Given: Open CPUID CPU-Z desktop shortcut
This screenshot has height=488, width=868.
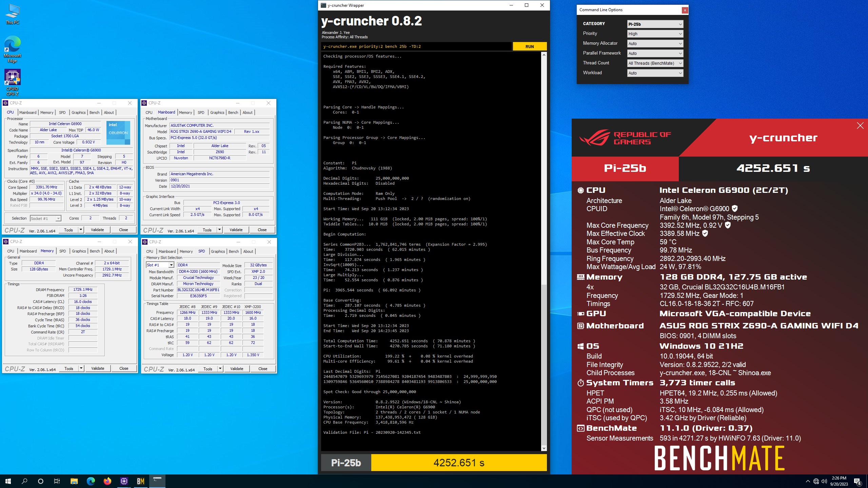Looking at the screenshot, I should [x=13, y=82].
